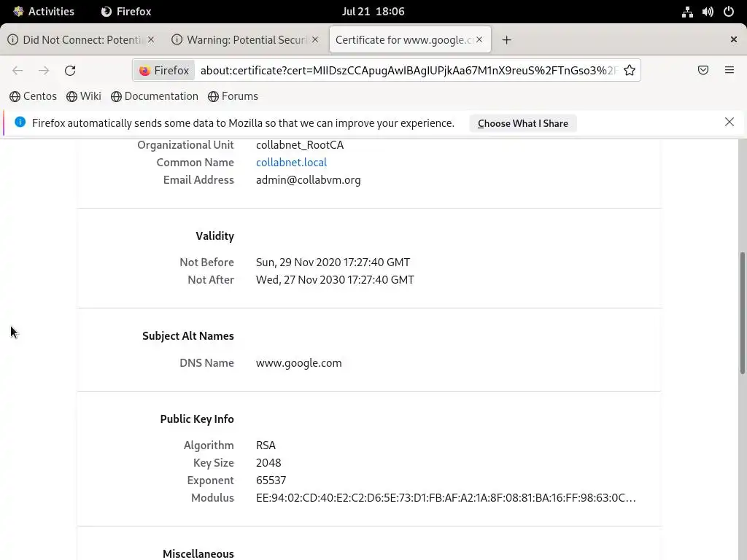Click the DNS Name value www.google.com
This screenshot has width=747, height=560.
[298, 363]
